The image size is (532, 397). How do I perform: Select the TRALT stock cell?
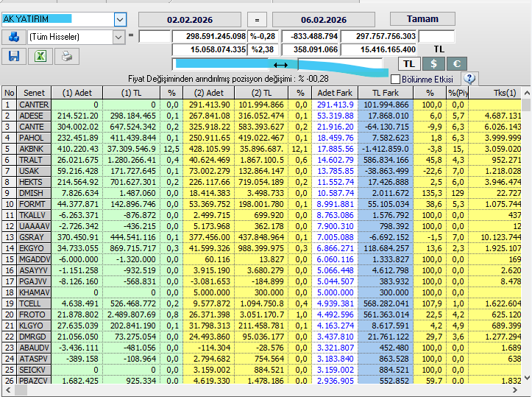coord(34,160)
